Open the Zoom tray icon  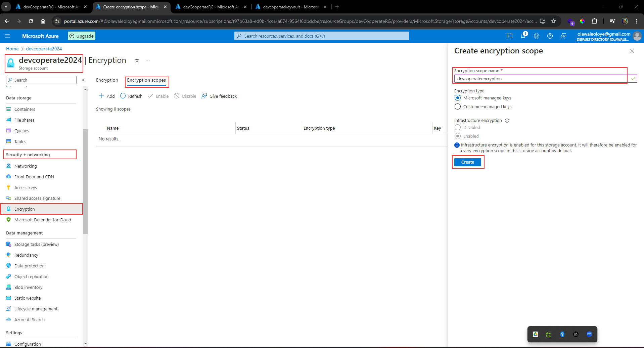(x=589, y=334)
